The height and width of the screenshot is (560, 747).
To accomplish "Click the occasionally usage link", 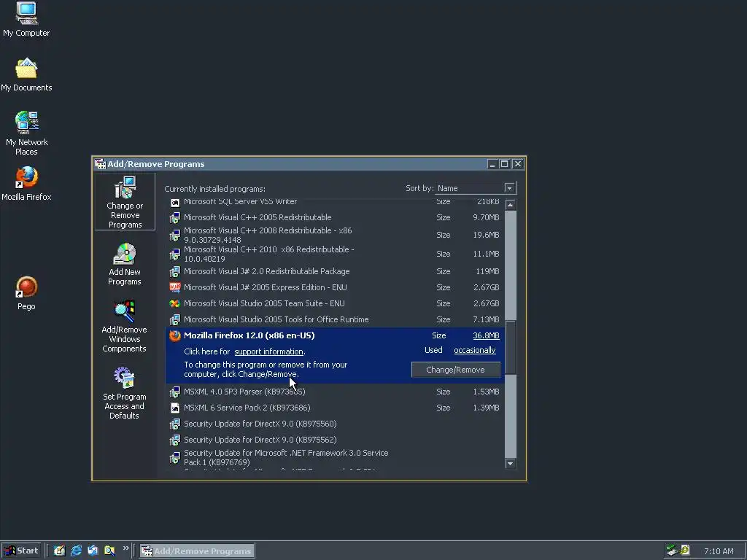I will click(x=474, y=351).
